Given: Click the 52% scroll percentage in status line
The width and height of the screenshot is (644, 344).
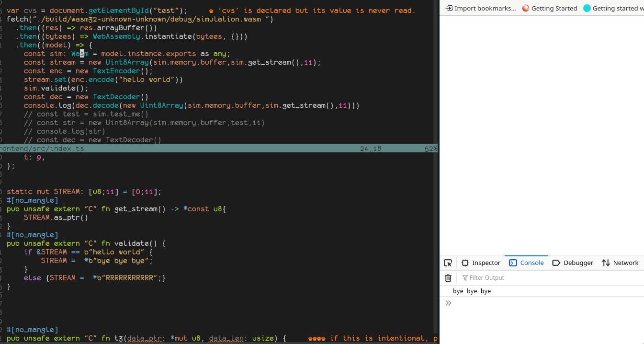Looking at the screenshot, I should (431, 149).
